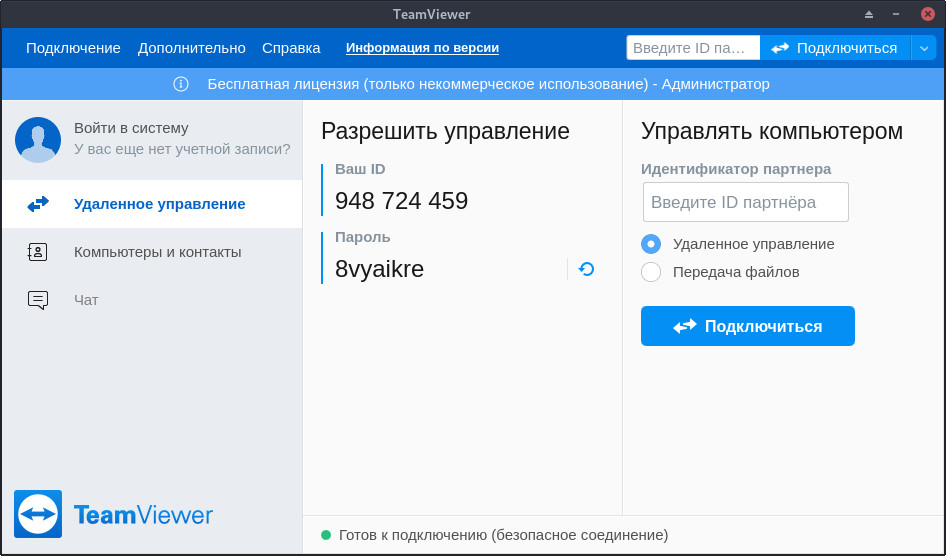Click the Войти в систему link
Viewport: 946px width, 556px height.
pyautogui.click(x=131, y=128)
